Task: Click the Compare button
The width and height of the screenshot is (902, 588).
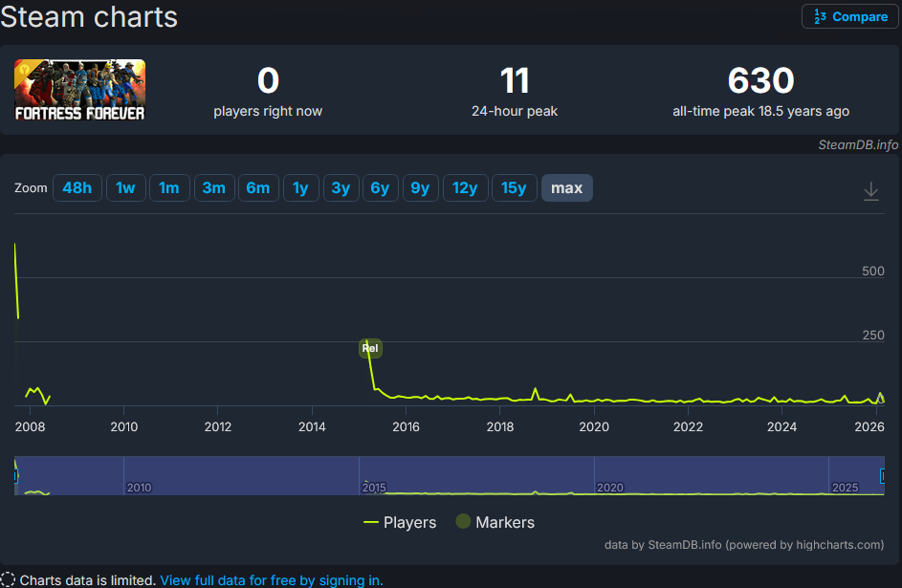Action: pos(849,16)
